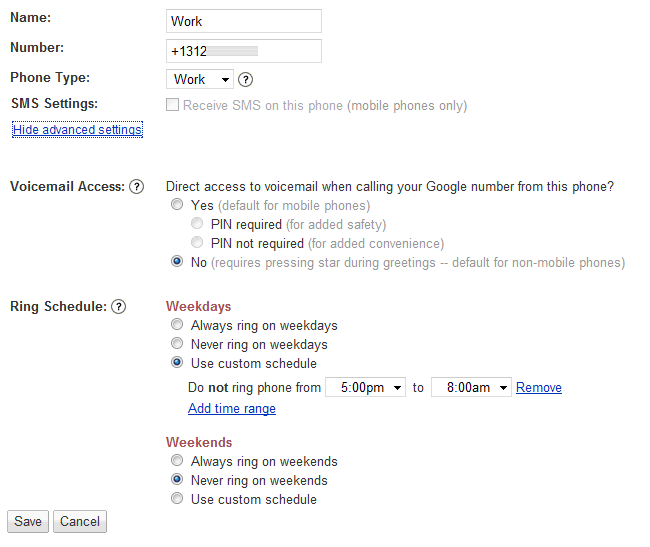Choose PIN not required option
The image size is (650, 547).
pos(197,242)
